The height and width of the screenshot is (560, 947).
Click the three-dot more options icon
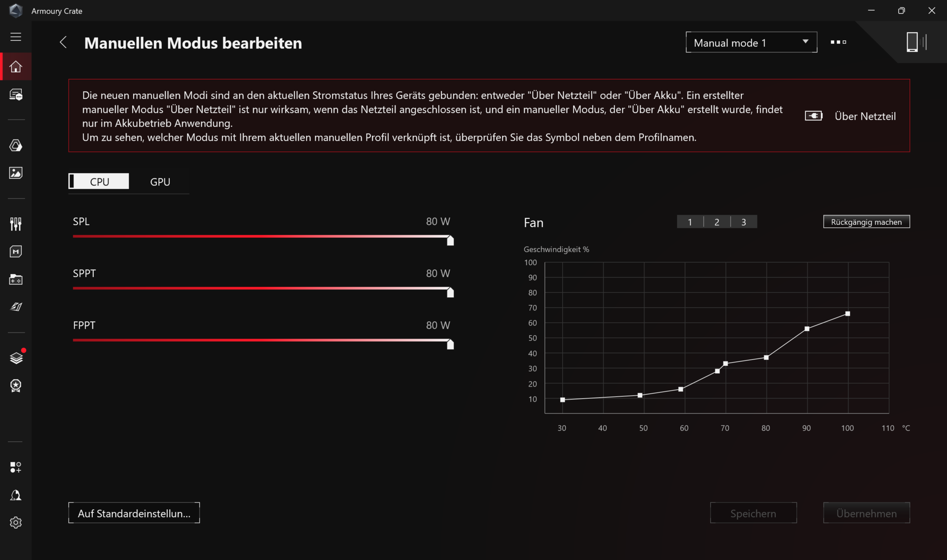click(838, 42)
